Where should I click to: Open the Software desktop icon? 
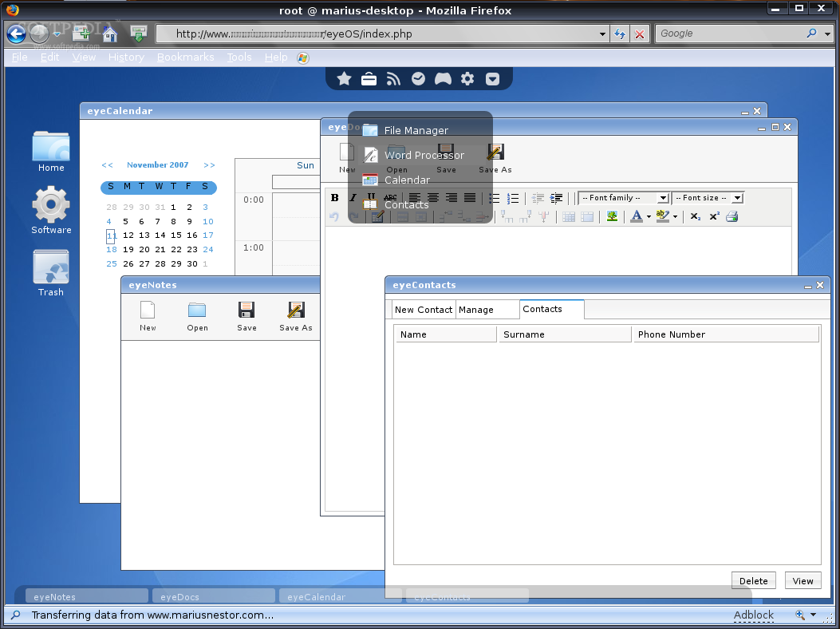pos(51,210)
